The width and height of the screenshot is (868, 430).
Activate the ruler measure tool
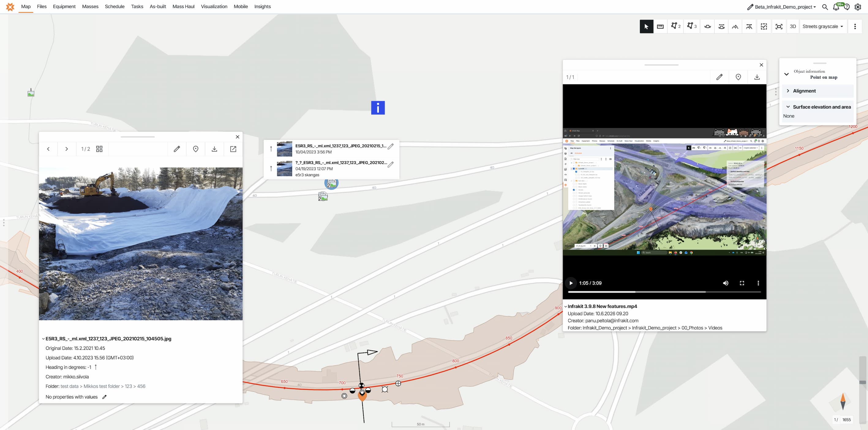pyautogui.click(x=660, y=27)
